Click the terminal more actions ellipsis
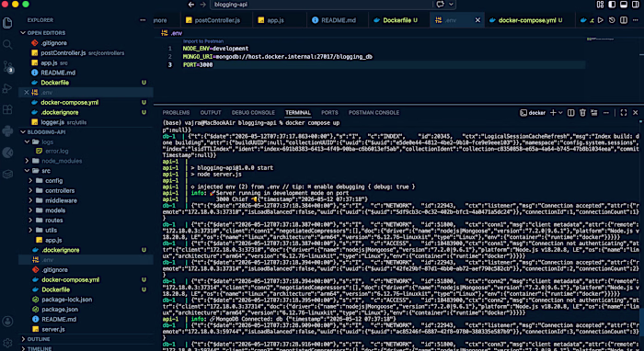The image size is (644, 351). (x=606, y=113)
